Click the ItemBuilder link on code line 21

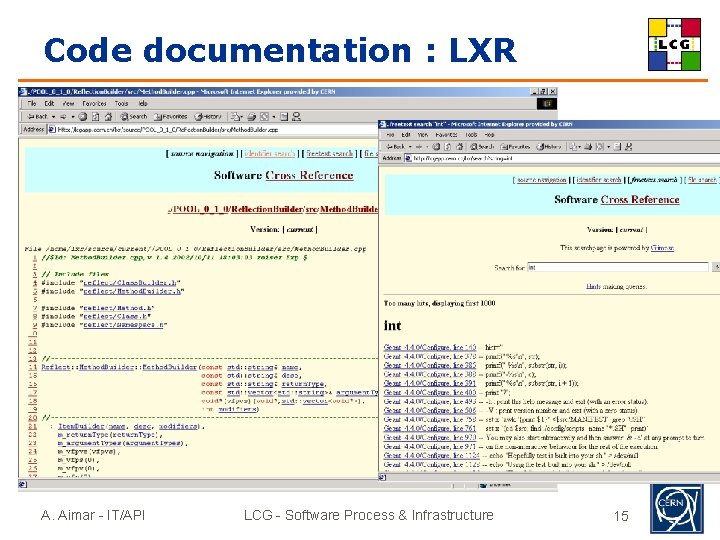click(81, 427)
